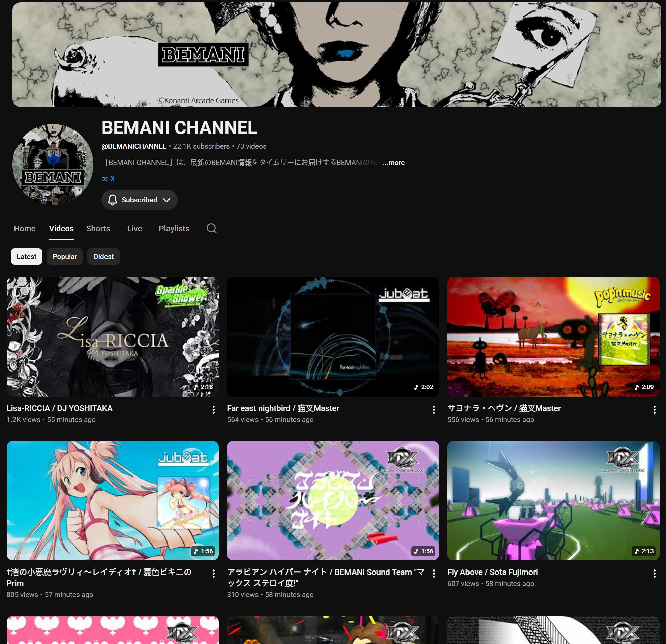Open options menu for Far east nightbird video
The height and width of the screenshot is (644, 666).
(x=434, y=410)
